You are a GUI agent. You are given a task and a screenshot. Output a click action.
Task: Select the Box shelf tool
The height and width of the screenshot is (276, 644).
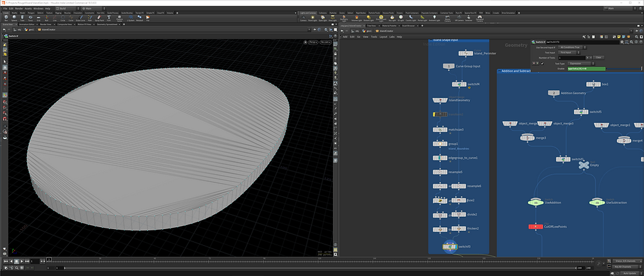coord(6,17)
